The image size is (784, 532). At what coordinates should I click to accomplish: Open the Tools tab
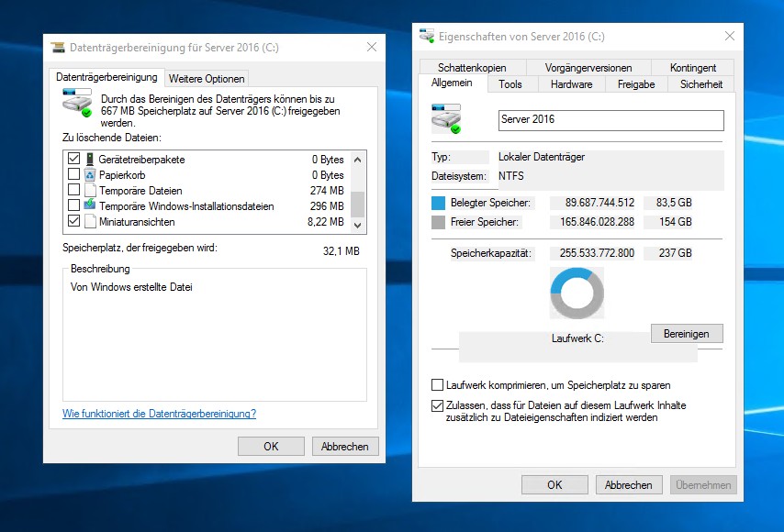pos(510,84)
